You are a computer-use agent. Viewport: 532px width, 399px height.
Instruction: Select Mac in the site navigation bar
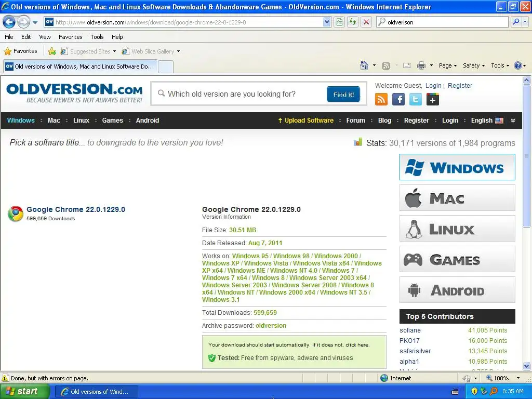point(54,121)
